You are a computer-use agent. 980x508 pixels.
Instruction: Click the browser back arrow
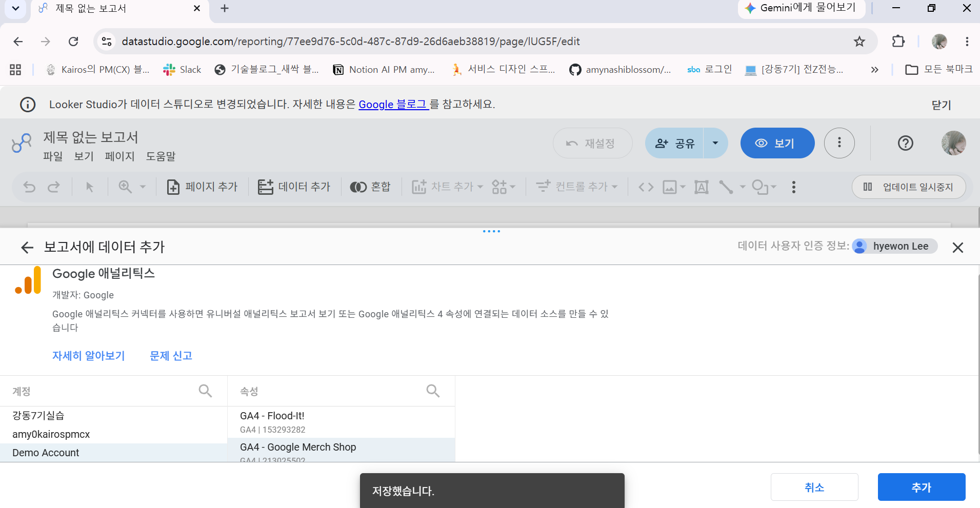pyautogui.click(x=18, y=42)
